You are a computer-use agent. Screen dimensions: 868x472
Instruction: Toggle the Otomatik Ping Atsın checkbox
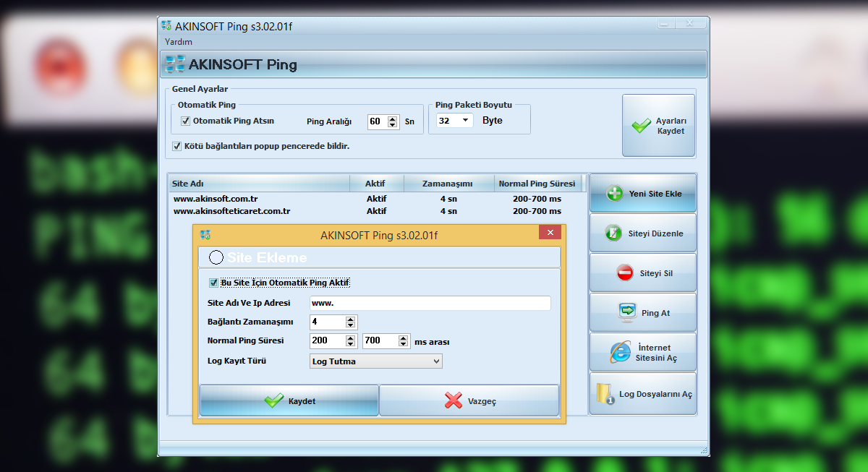[x=186, y=121]
